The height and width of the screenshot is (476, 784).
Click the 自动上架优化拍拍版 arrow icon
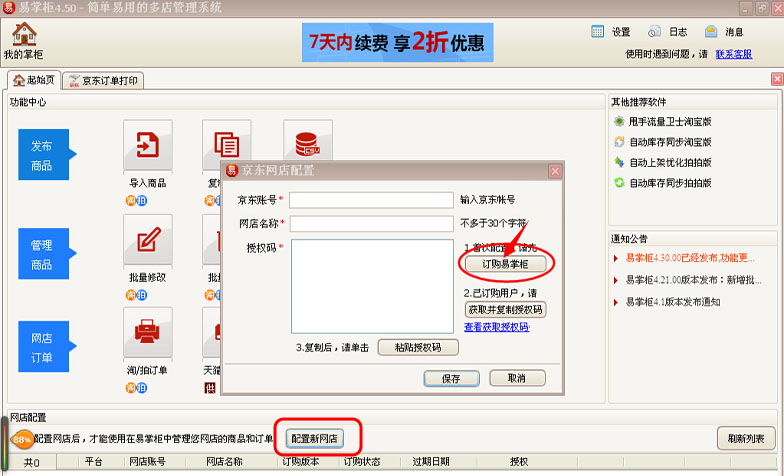tap(619, 162)
